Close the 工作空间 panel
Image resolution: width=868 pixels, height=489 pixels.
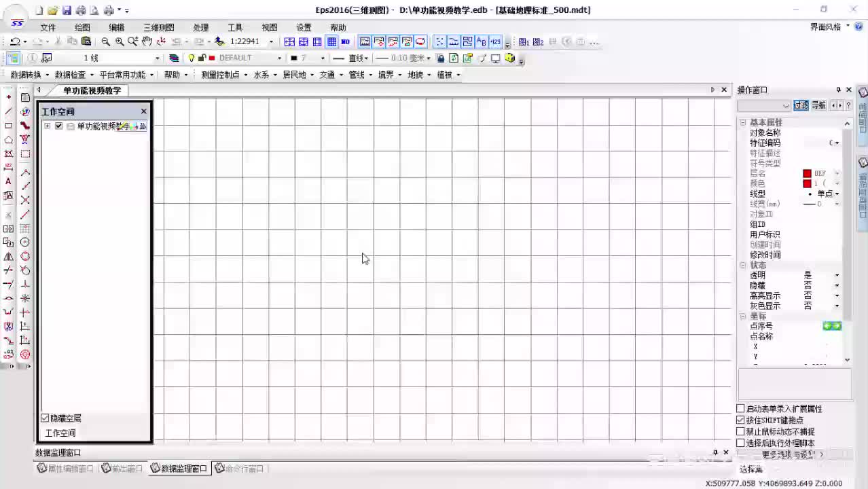143,111
